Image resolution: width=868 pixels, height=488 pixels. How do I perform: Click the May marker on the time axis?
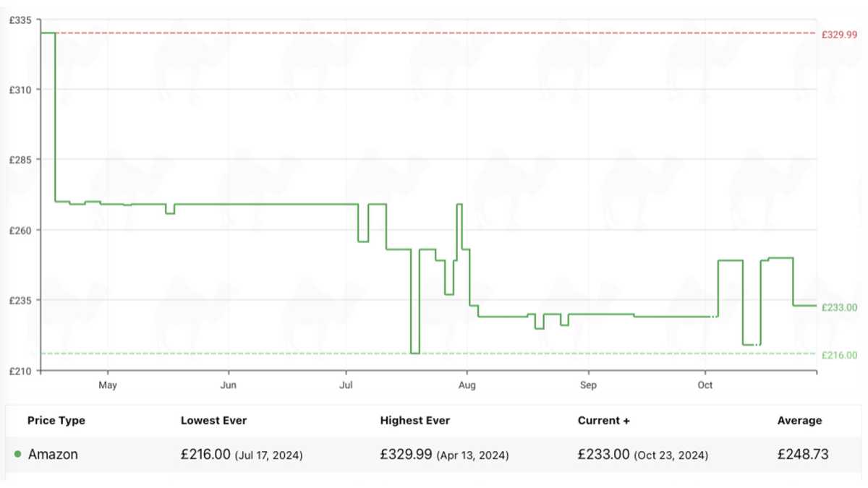coord(108,385)
